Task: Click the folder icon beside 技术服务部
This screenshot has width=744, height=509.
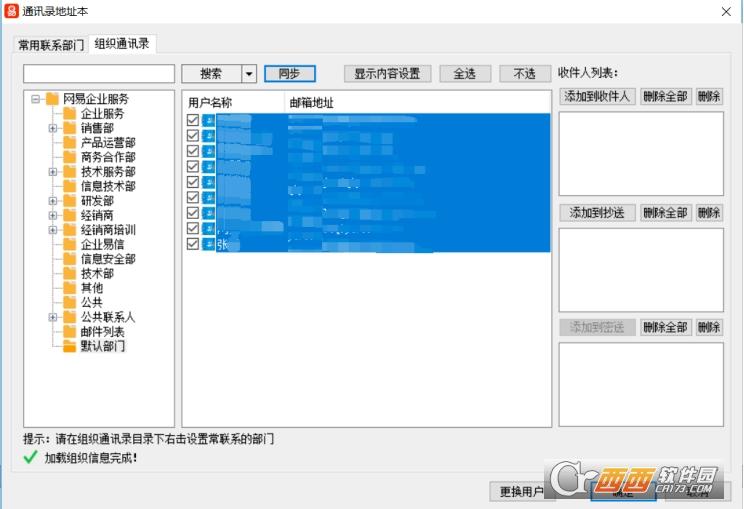Action: pyautogui.click(x=70, y=172)
